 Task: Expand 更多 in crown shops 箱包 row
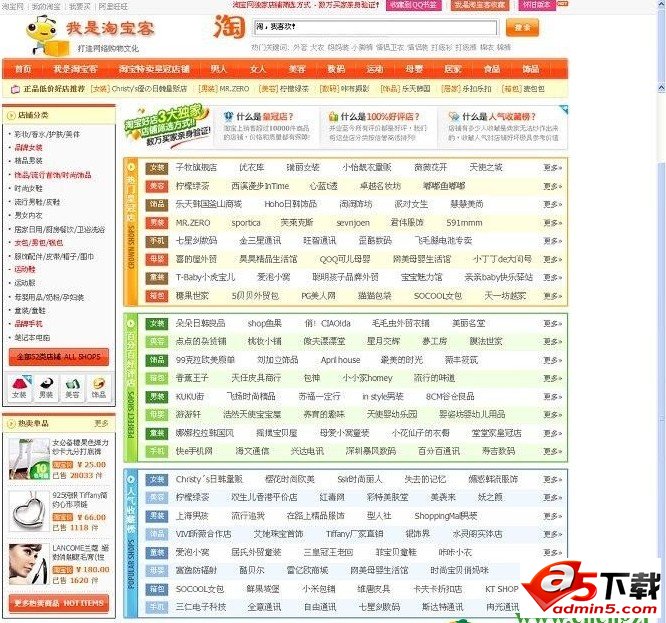pyautogui.click(x=552, y=296)
